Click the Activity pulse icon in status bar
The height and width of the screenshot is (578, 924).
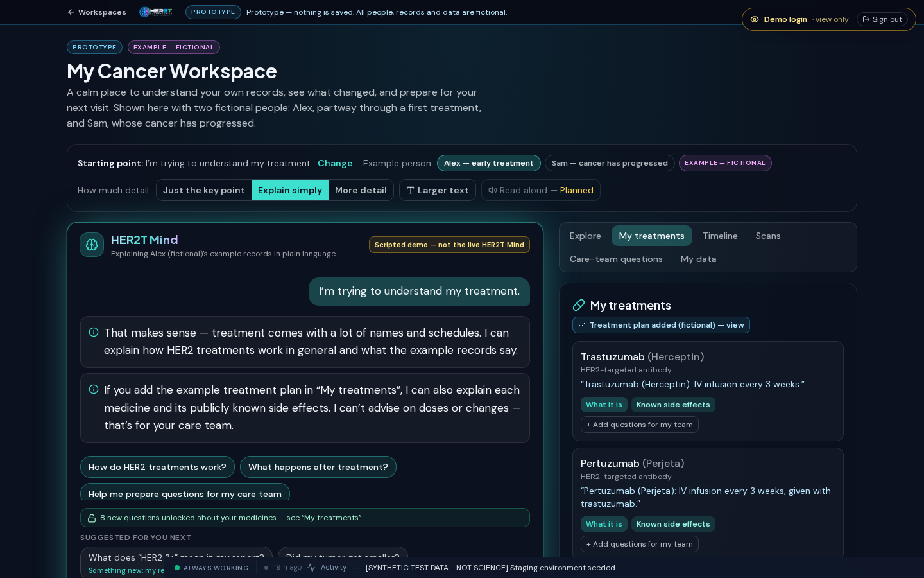pos(311,568)
